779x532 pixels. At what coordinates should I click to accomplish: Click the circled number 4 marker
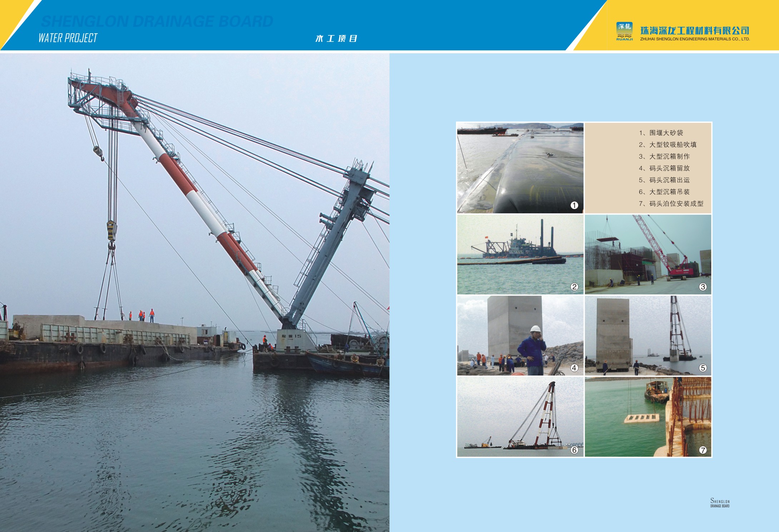tap(574, 368)
